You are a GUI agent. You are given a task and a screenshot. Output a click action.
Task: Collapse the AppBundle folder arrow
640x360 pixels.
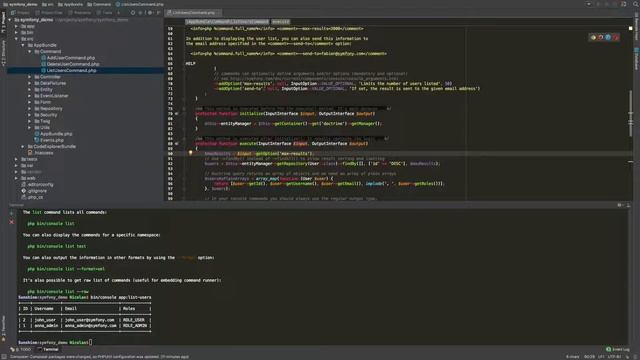23,45
